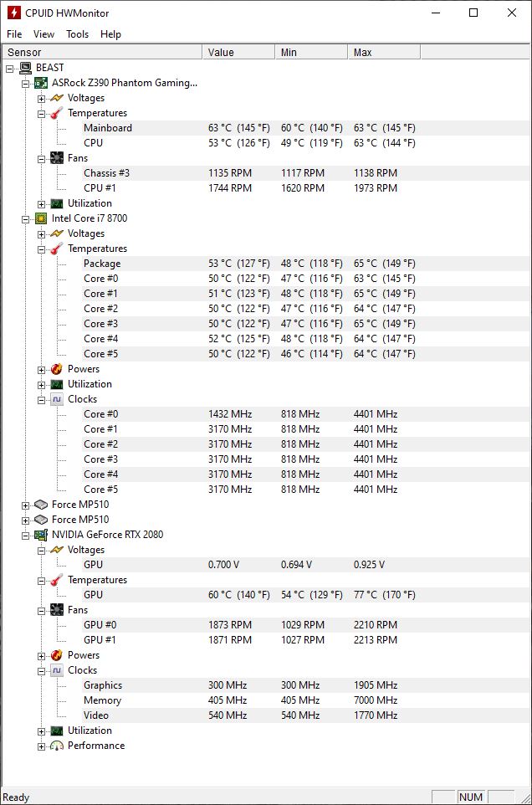Expand the second Force MP510 drive
This screenshot has width=532, height=805.
[x=26, y=520]
